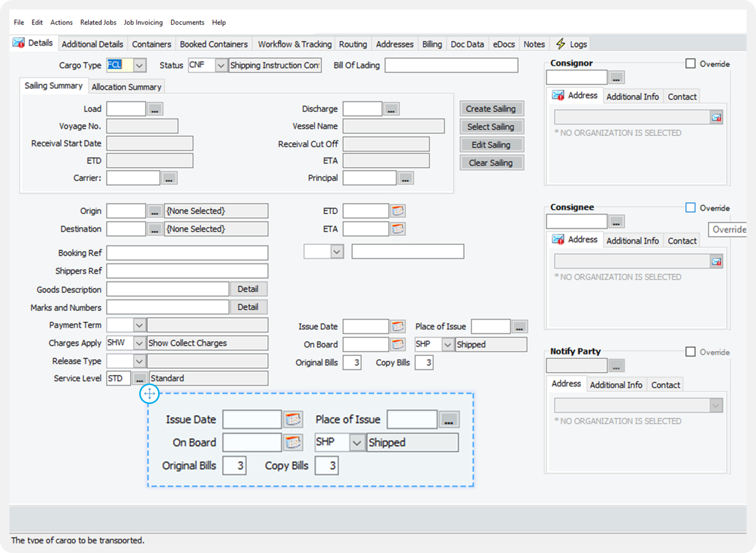756x553 pixels.
Task: Click the move handle on the zoomed panel
Action: pyautogui.click(x=149, y=394)
